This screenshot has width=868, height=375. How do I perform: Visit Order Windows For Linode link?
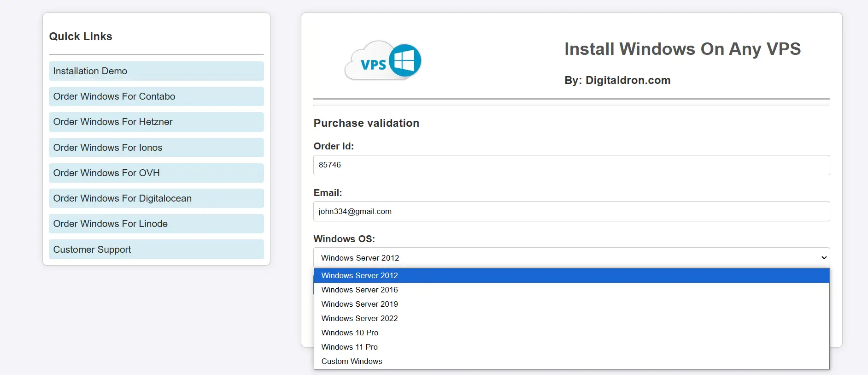pos(156,224)
